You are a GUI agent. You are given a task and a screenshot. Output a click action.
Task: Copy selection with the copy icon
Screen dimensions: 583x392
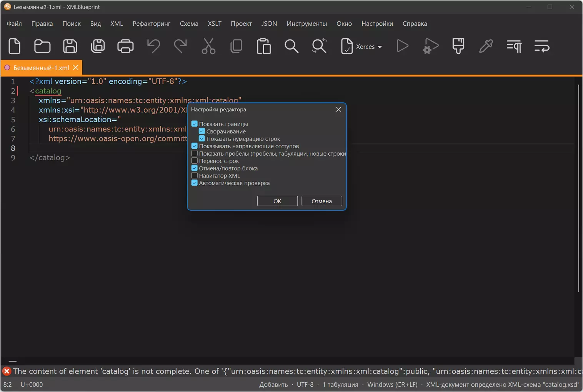(236, 47)
